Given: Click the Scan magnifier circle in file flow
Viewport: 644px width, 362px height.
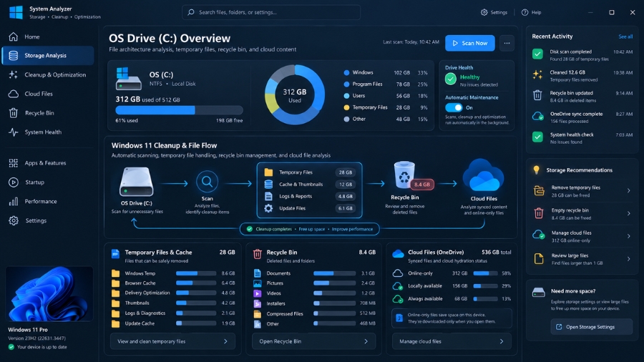Looking at the screenshot, I should point(207,182).
